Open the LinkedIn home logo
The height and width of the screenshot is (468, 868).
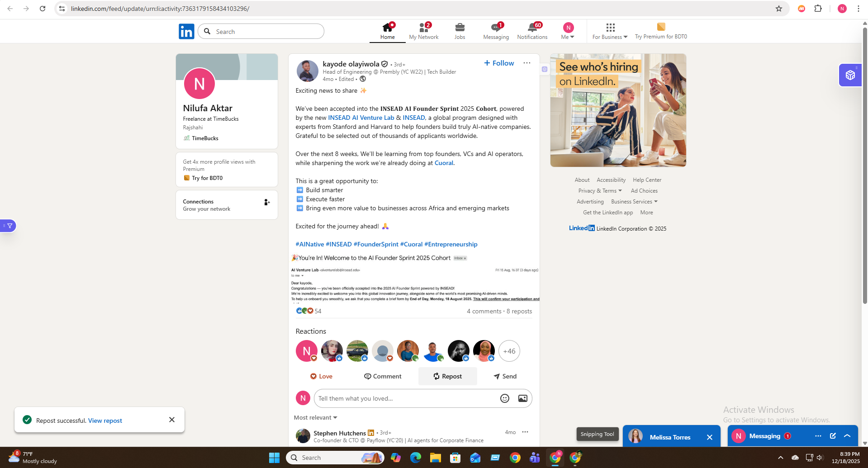186,31
